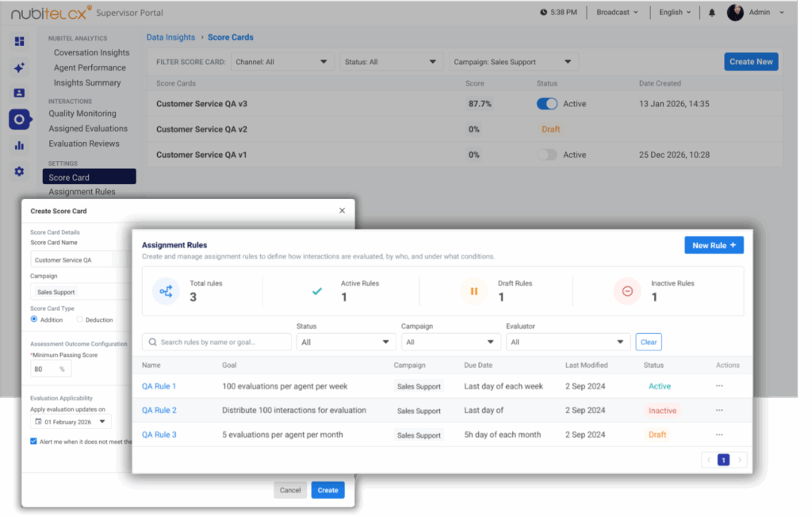Open the settings gear in sidebar
812x517 pixels.
pyautogui.click(x=20, y=171)
